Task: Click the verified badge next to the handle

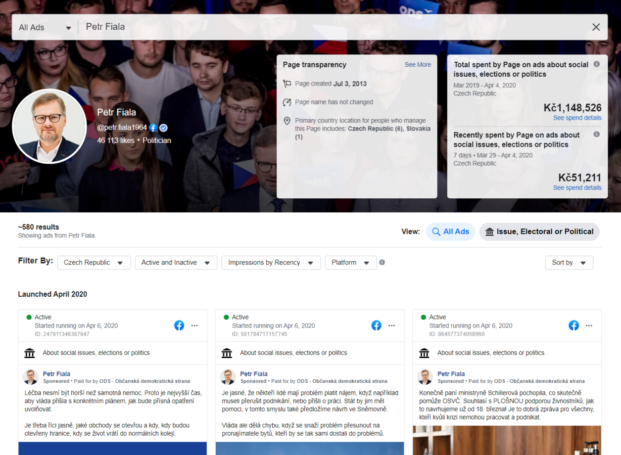Action: point(163,128)
